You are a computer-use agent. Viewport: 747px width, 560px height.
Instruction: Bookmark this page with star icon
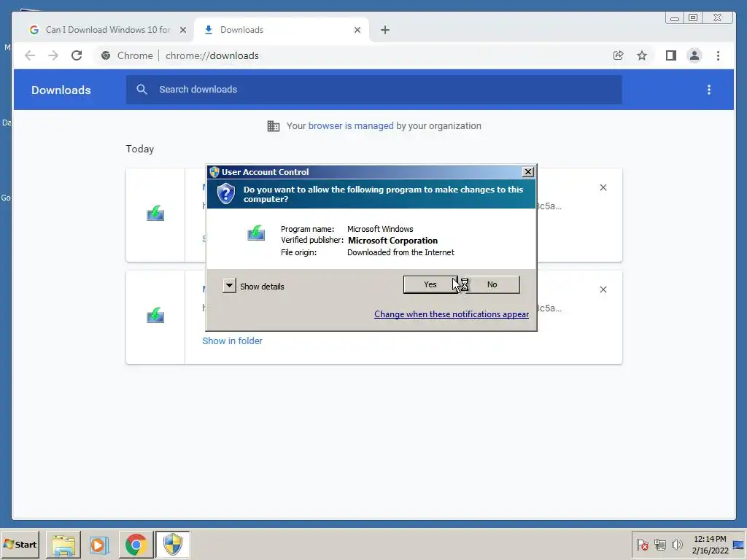(642, 55)
